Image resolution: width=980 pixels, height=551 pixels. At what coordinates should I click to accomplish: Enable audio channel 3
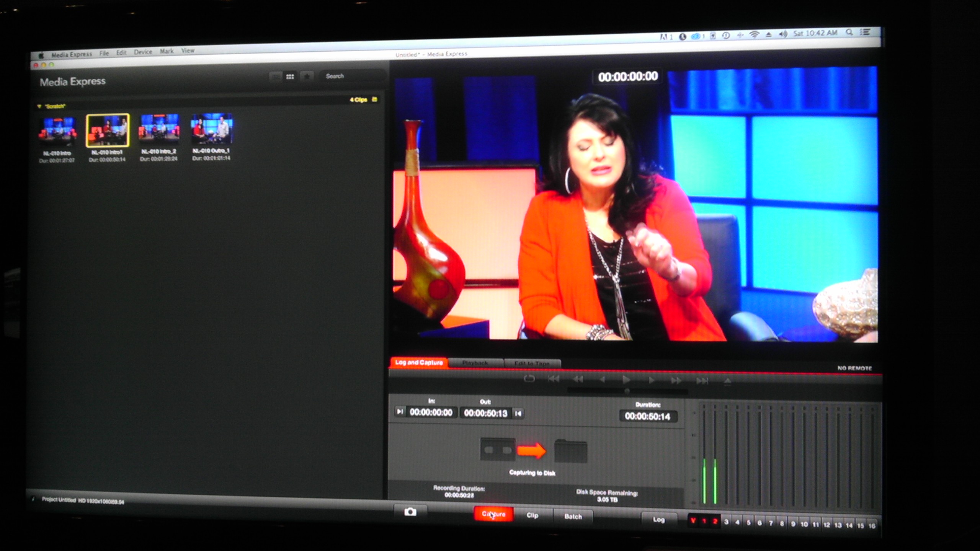[x=726, y=522]
